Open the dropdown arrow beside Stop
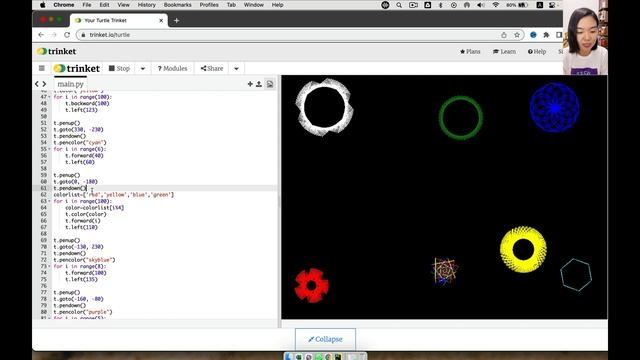640x360 pixels. 142,68
